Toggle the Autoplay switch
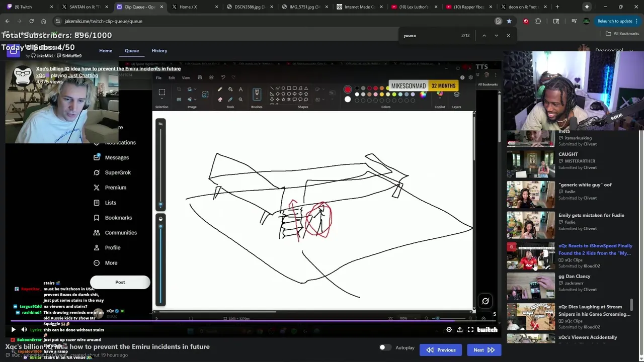 point(385,347)
